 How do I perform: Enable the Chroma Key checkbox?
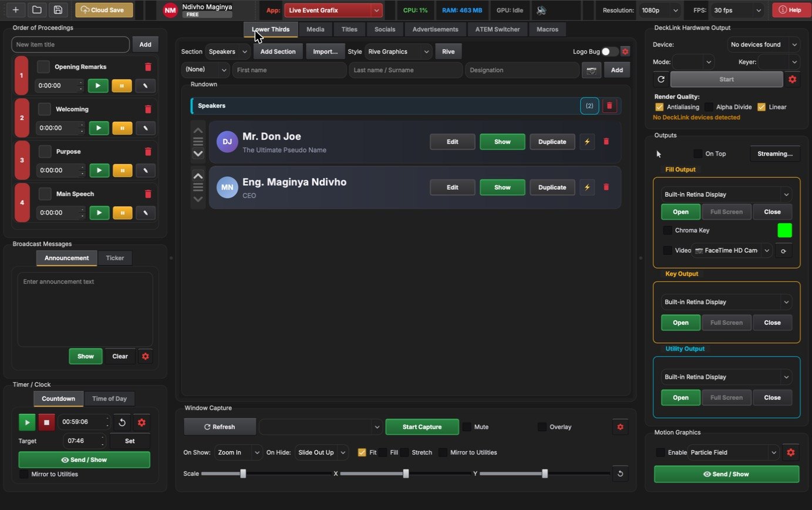tap(668, 230)
